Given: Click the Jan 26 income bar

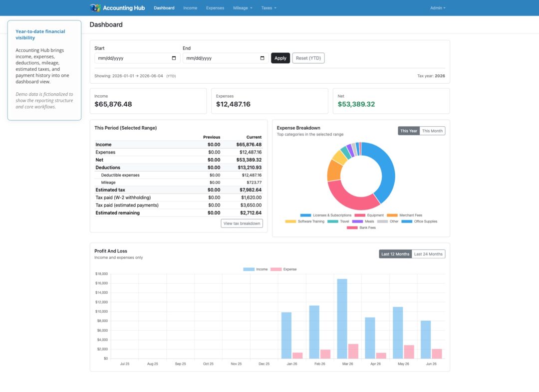Looking at the screenshot, I should [x=286, y=336].
